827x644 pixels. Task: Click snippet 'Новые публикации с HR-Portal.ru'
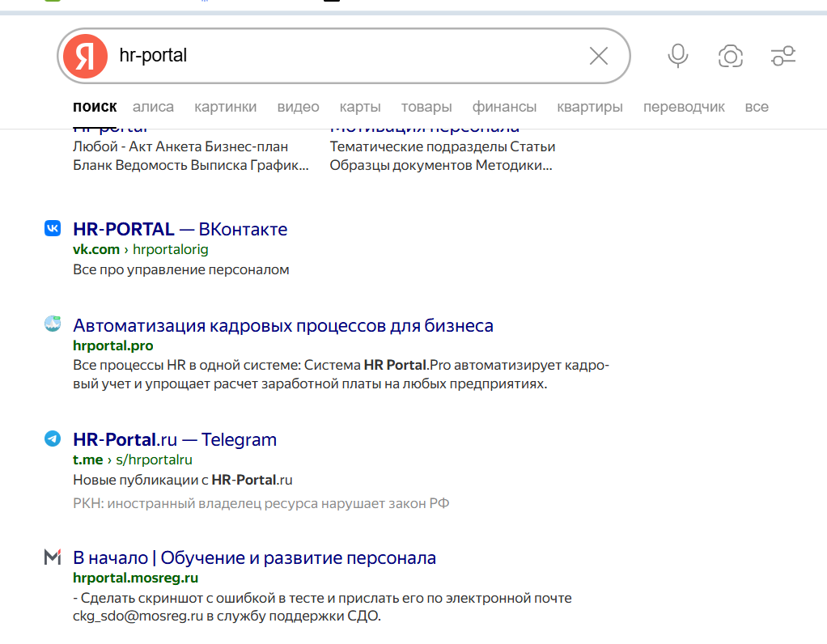tap(183, 480)
